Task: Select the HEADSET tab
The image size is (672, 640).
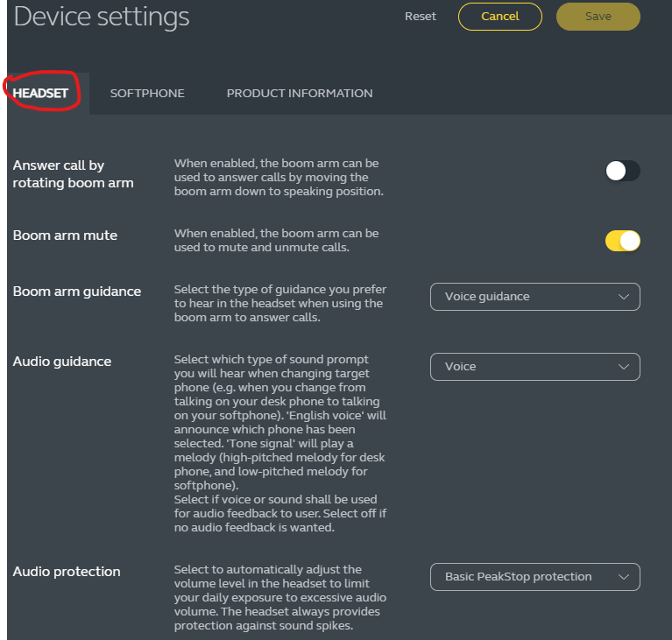Action: [40, 93]
